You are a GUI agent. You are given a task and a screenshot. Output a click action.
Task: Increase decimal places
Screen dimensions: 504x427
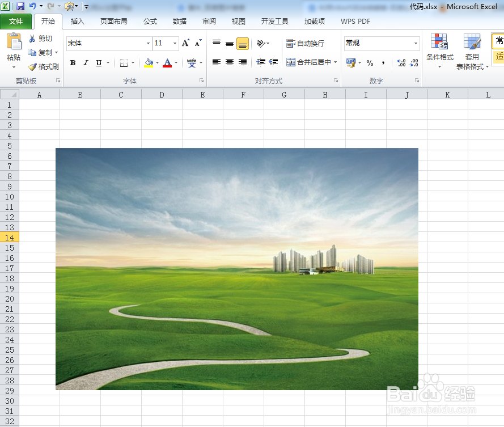pos(401,63)
